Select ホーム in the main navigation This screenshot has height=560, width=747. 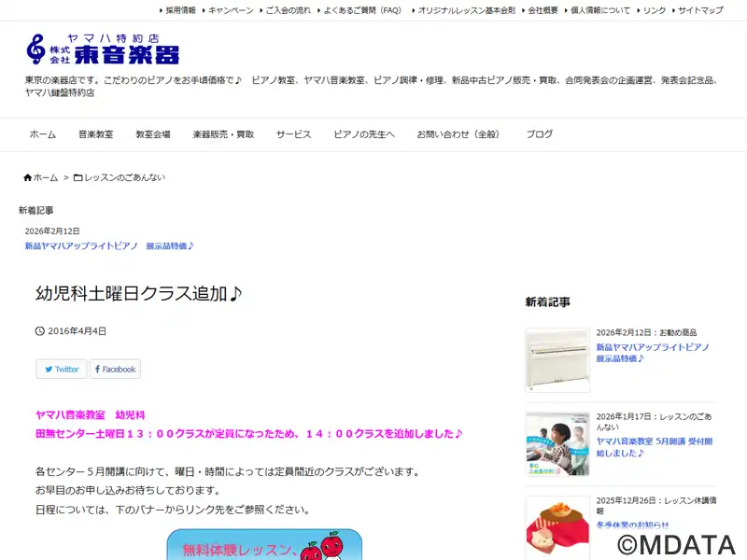43,134
